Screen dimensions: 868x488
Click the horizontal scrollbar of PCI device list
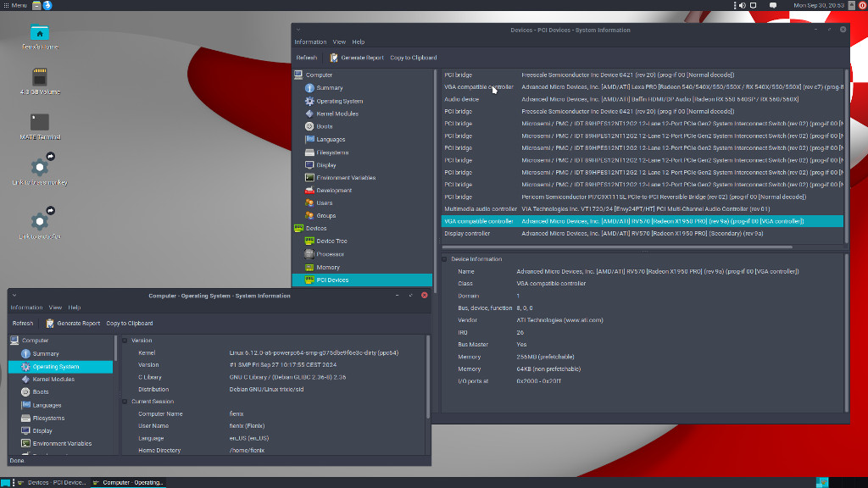click(x=617, y=247)
